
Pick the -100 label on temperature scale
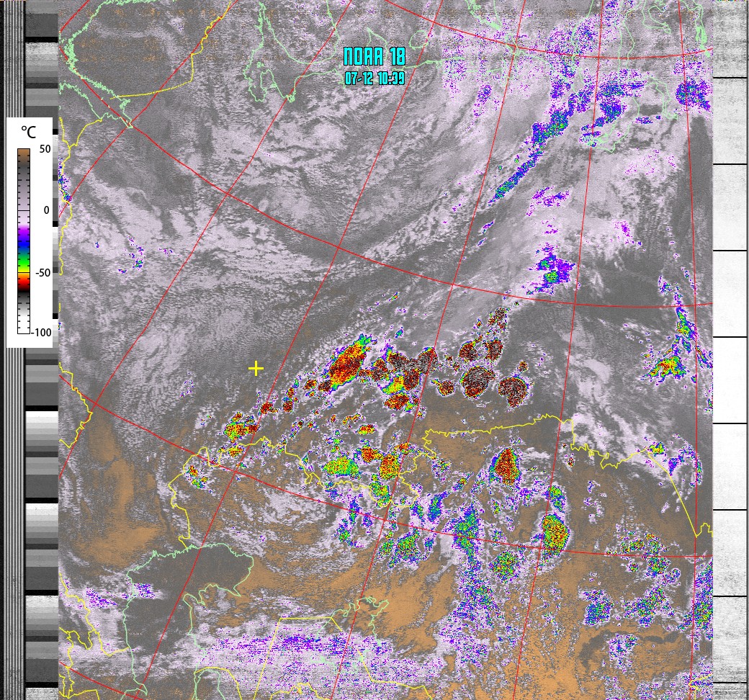41,333
